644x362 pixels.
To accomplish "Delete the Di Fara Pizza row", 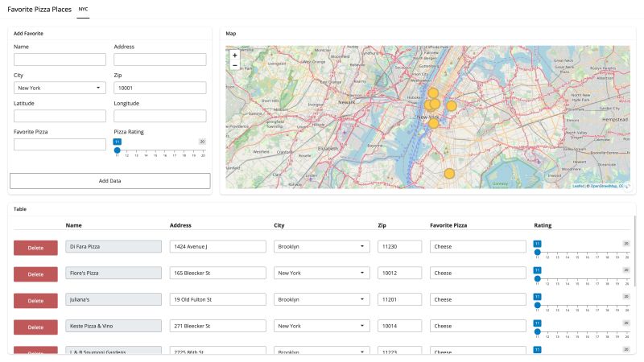I will click(35, 248).
